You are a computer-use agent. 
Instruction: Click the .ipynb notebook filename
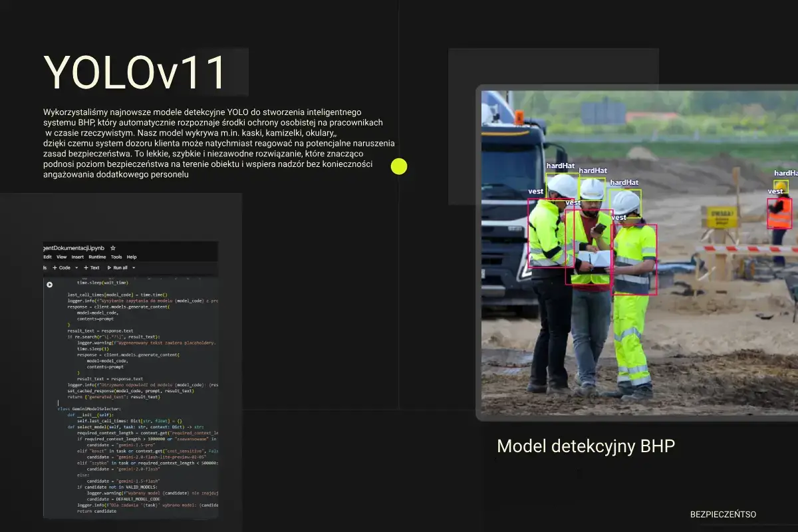73,247
